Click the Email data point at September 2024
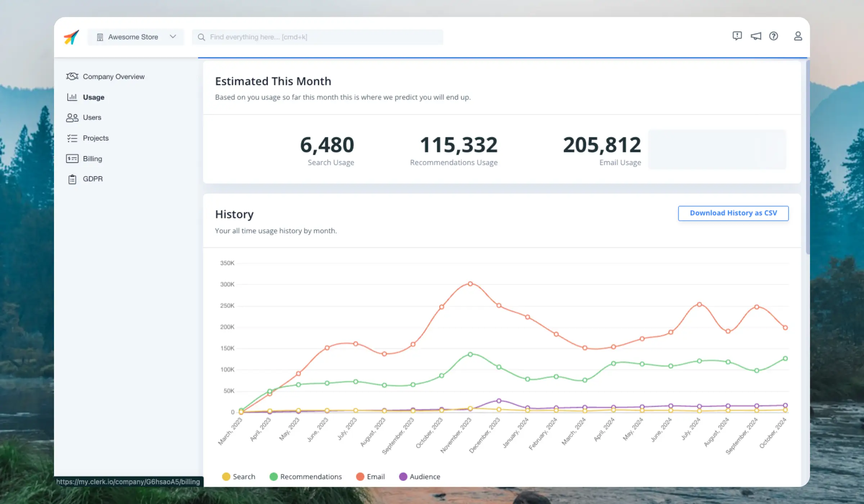Viewport: 864px width, 504px height. (757, 307)
